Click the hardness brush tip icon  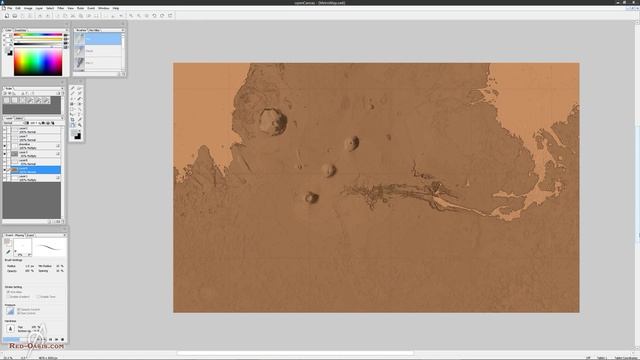pos(11,328)
